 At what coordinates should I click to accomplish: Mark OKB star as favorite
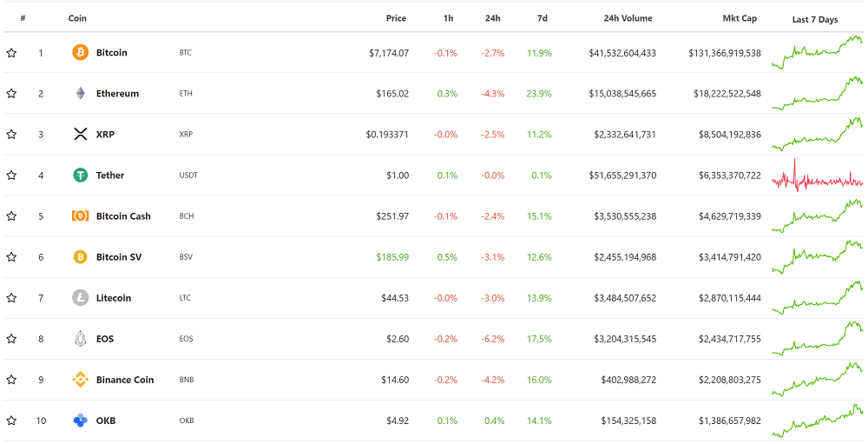click(x=11, y=421)
